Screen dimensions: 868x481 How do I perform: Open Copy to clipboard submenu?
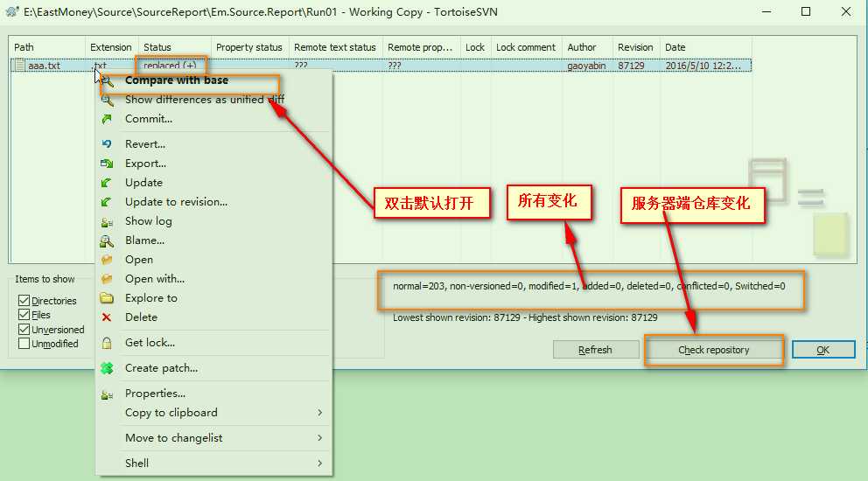coord(214,413)
